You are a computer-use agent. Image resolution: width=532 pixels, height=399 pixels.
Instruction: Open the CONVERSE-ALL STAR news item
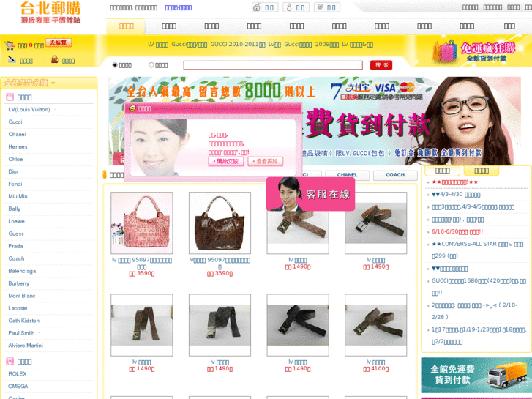tap(477, 250)
